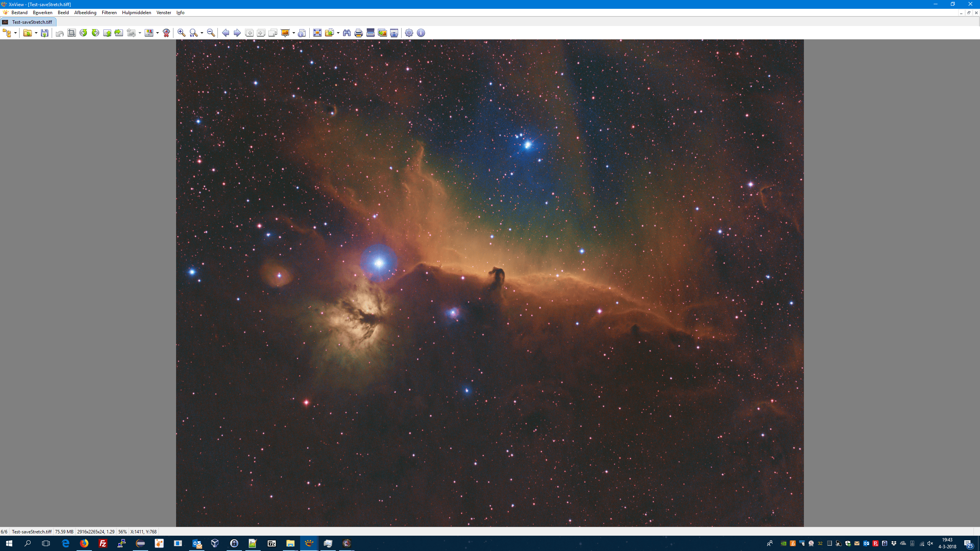The height and width of the screenshot is (551, 980).
Task: Zoom out with the magnifier minus
Action: (211, 33)
